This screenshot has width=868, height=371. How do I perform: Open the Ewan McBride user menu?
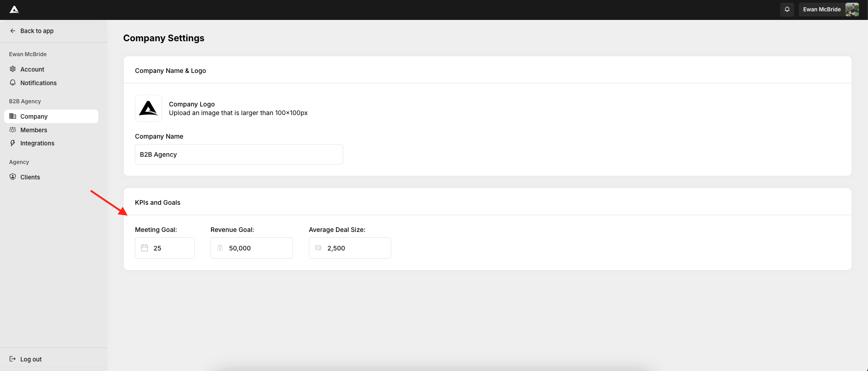[x=821, y=10]
